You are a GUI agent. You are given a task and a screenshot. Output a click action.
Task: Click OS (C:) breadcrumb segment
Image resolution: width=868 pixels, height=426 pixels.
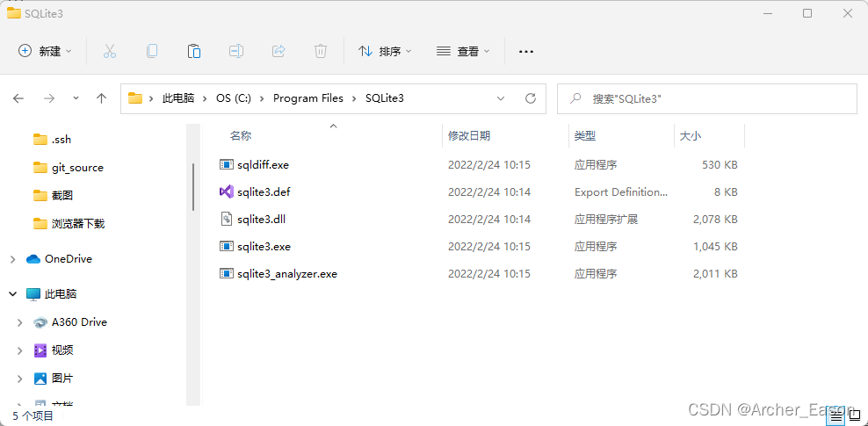[x=234, y=98]
